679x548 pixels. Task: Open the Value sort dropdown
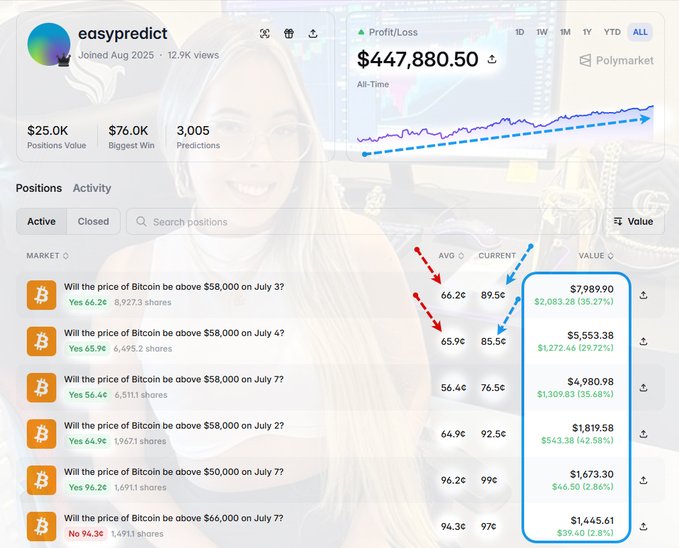(x=634, y=221)
